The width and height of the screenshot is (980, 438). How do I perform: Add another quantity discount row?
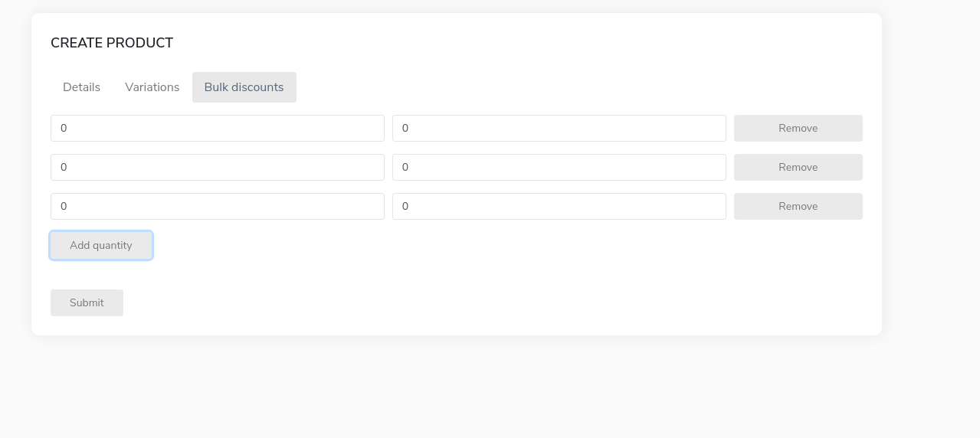tap(101, 246)
